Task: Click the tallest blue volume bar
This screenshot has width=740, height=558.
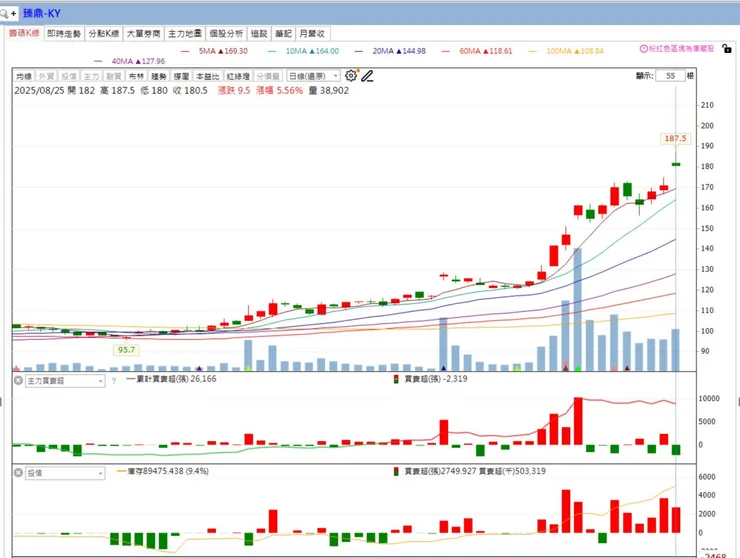Action: [578, 309]
